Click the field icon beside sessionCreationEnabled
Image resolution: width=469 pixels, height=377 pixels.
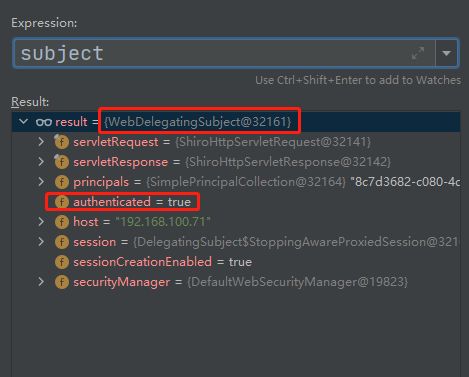(x=62, y=262)
